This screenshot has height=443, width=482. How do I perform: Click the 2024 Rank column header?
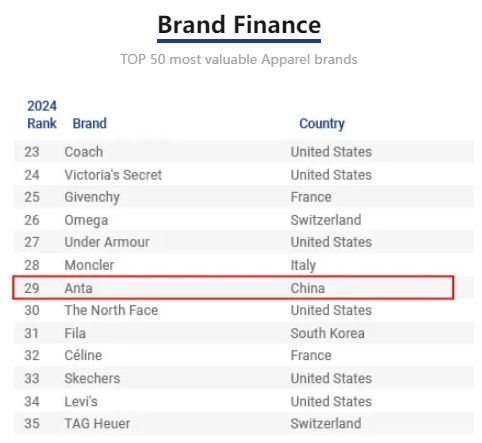pos(42,115)
